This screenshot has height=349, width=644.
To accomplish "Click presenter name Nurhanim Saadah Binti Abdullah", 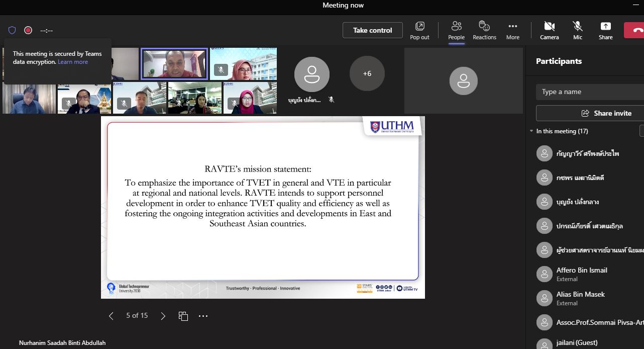I will (62, 343).
